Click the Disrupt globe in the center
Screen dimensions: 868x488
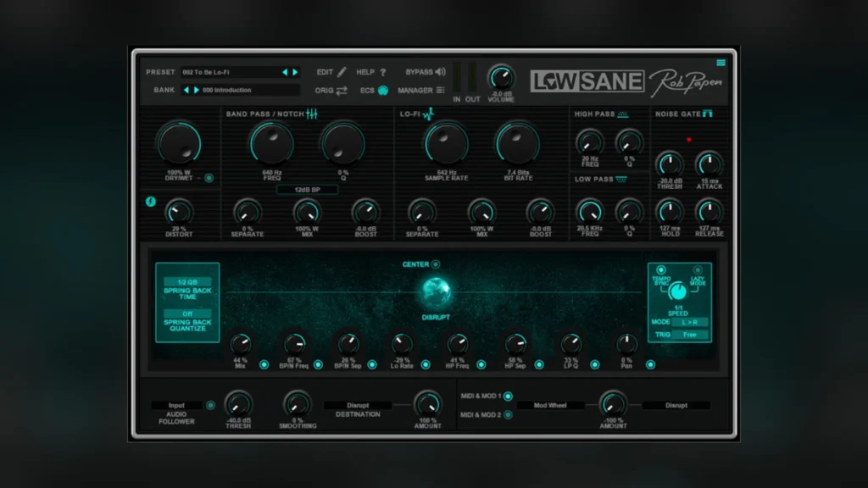click(437, 291)
